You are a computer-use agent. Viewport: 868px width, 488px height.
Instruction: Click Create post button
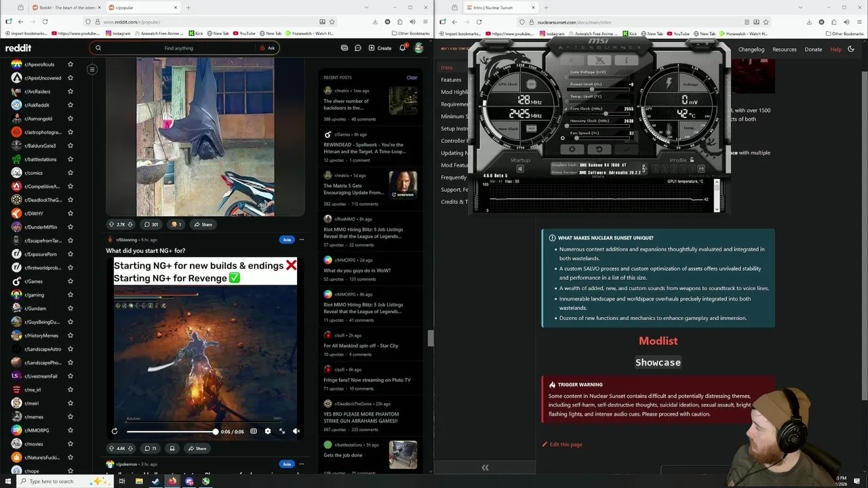point(380,48)
